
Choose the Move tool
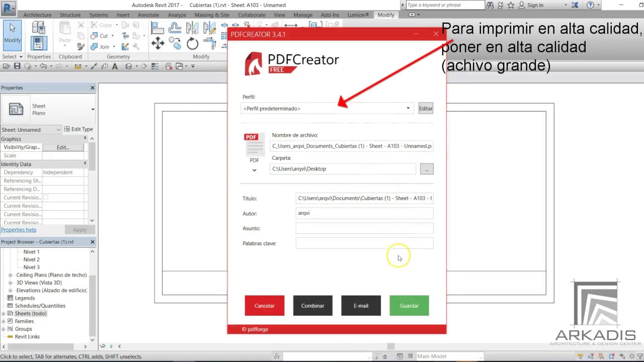click(157, 43)
